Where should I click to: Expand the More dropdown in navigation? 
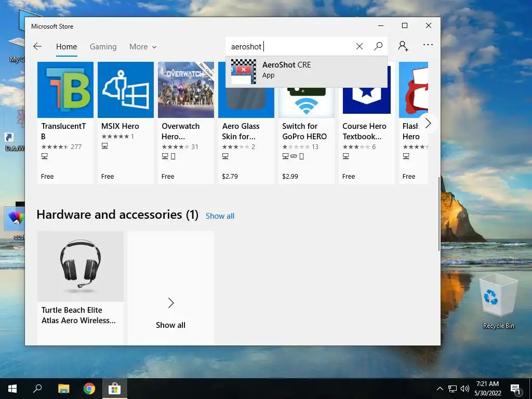[x=143, y=47]
